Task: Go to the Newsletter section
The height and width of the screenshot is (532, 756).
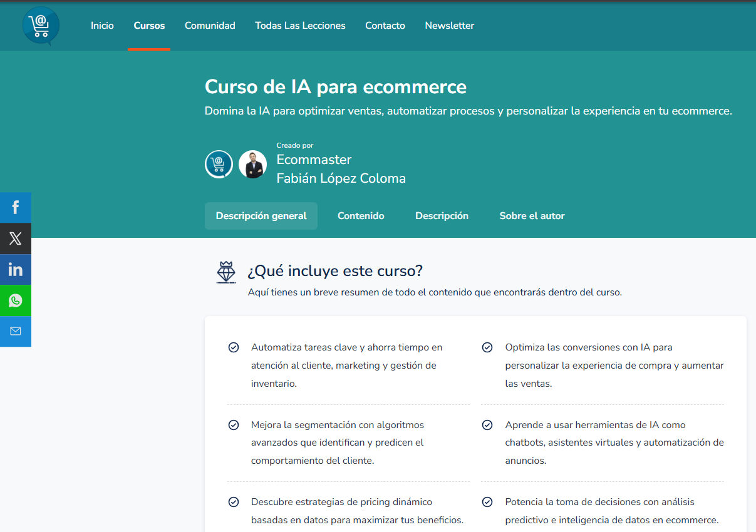Action: (449, 26)
